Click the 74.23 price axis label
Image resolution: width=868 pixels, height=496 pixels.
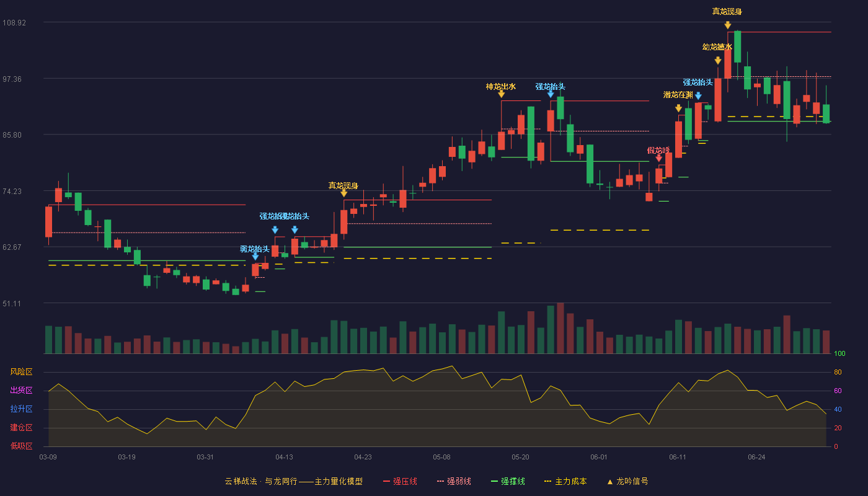14,191
